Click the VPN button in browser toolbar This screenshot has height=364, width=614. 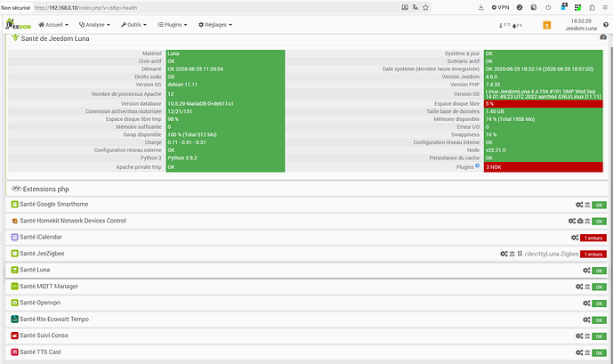click(x=500, y=7)
